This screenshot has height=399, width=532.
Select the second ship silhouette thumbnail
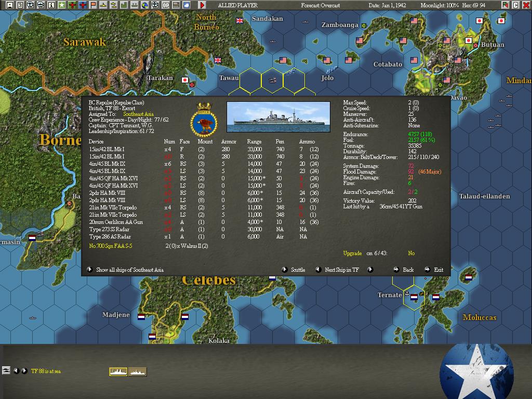pyautogui.click(x=137, y=372)
